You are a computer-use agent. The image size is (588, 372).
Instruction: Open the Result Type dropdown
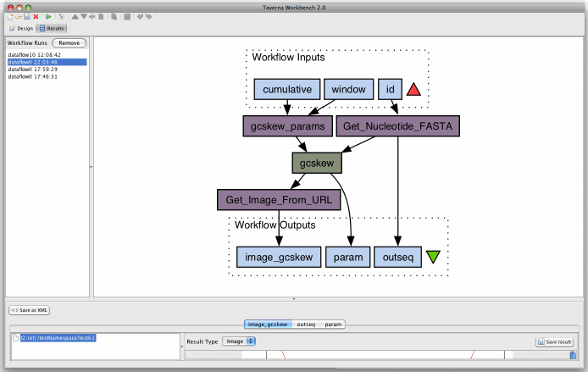[x=239, y=341]
